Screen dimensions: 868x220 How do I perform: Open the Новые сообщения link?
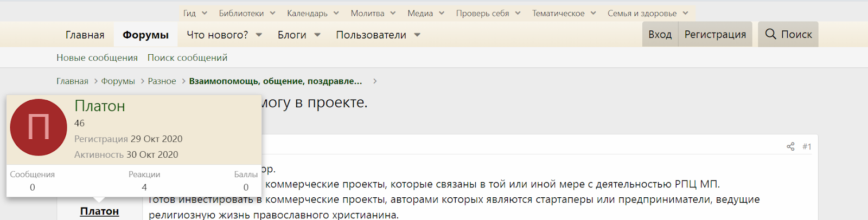coord(97,57)
